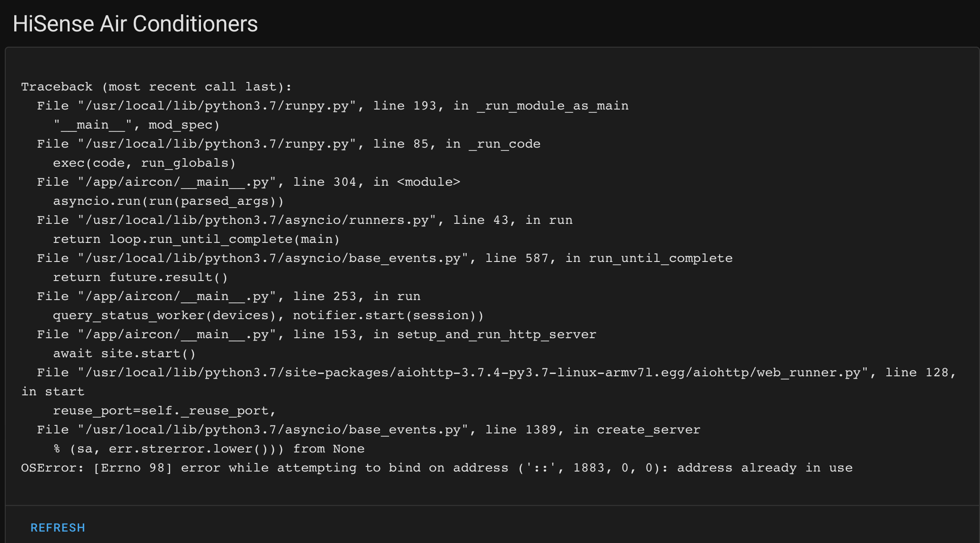
Task: Click the REFRESH link
Action: click(x=58, y=527)
